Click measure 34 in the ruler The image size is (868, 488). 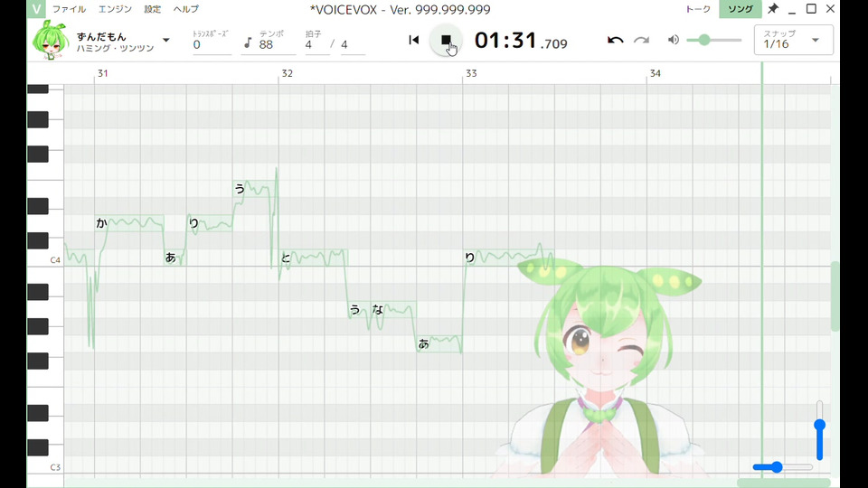click(655, 73)
